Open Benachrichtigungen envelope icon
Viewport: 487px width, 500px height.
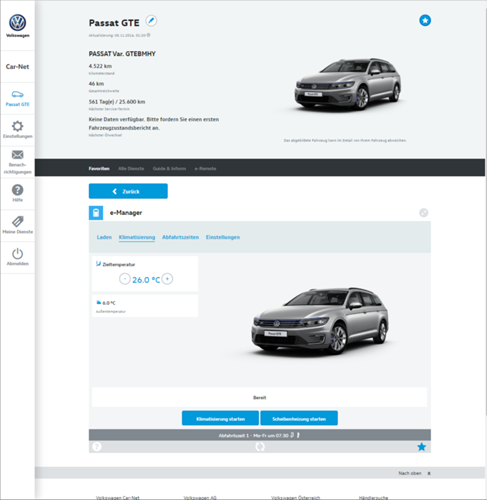tap(17, 155)
